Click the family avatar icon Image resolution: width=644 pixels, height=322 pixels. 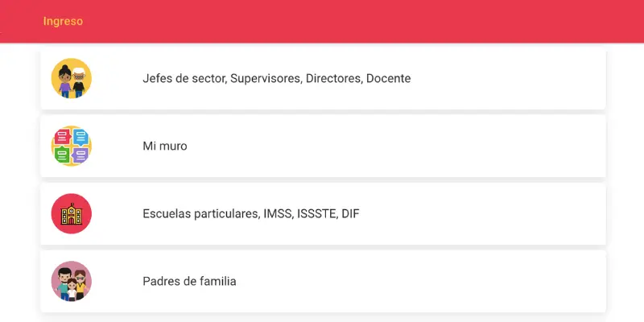tap(71, 282)
